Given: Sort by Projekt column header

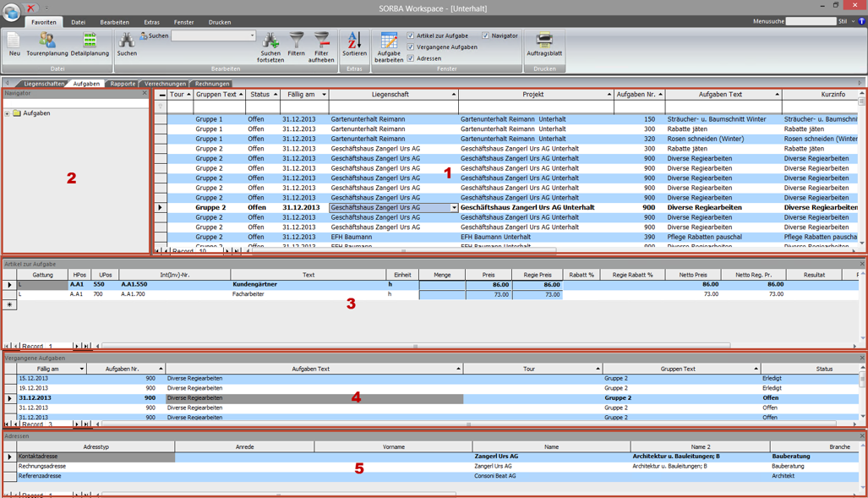Looking at the screenshot, I should tap(537, 95).
